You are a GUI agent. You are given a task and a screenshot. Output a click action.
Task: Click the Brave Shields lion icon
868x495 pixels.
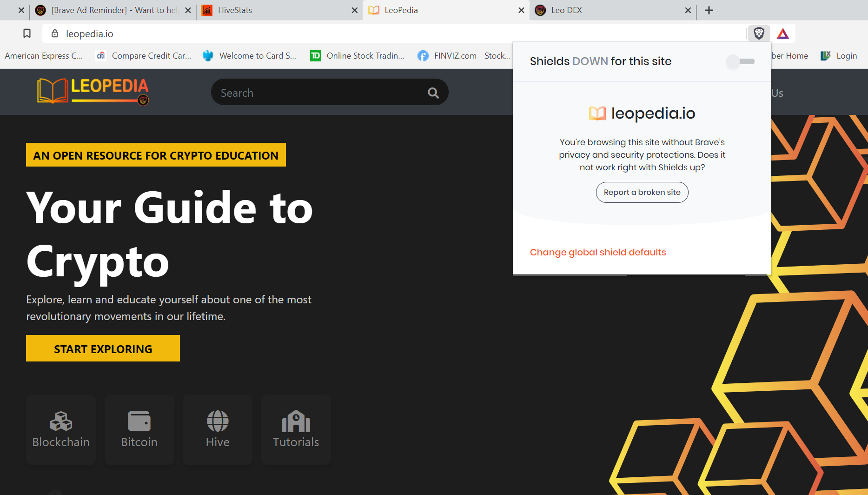tap(759, 33)
